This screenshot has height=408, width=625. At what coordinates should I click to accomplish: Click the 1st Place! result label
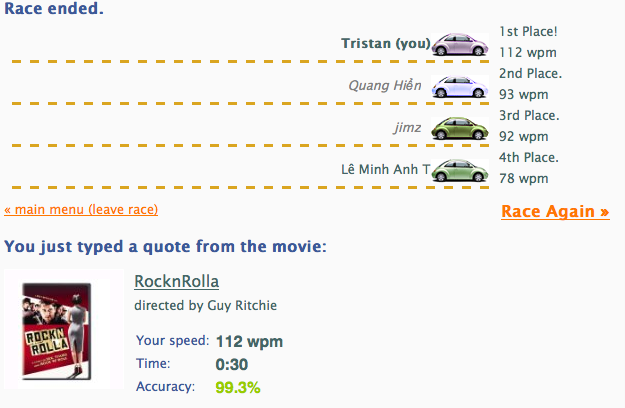[528, 32]
